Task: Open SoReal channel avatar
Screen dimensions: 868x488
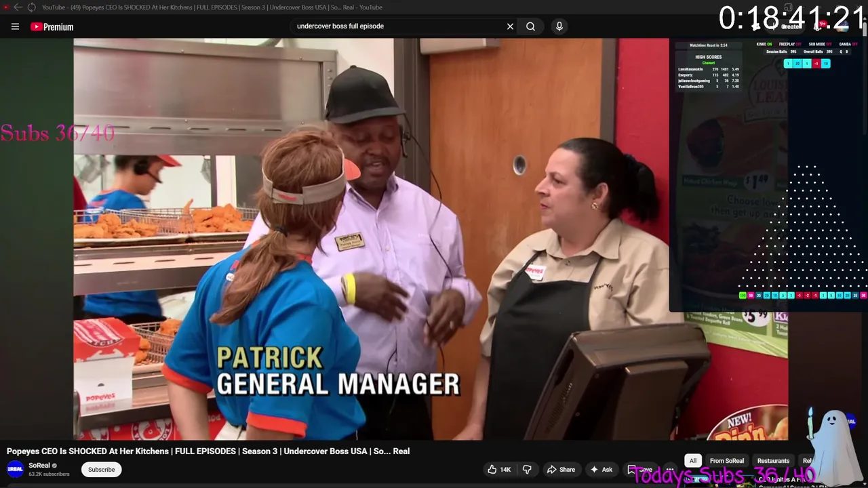Action: coord(15,469)
